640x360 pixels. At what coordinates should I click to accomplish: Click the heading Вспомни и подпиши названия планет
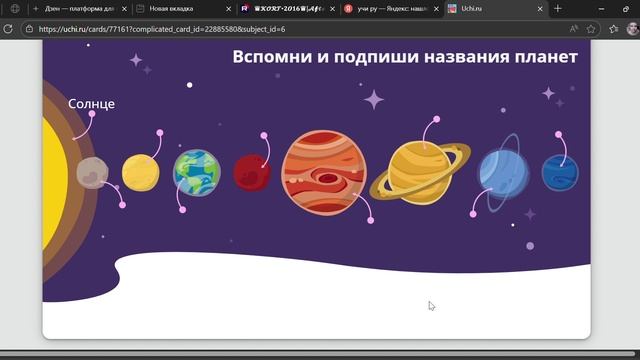pyautogui.click(x=405, y=56)
